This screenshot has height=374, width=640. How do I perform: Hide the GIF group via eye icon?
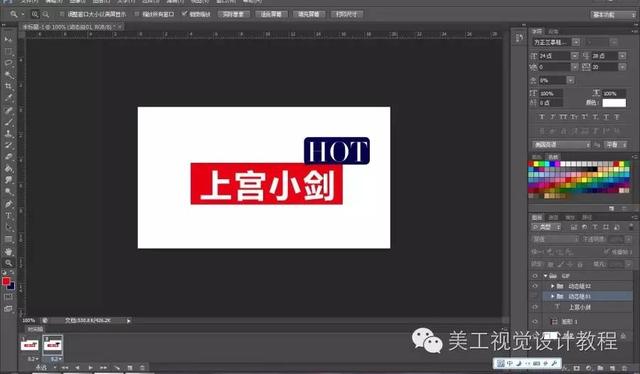(535, 276)
